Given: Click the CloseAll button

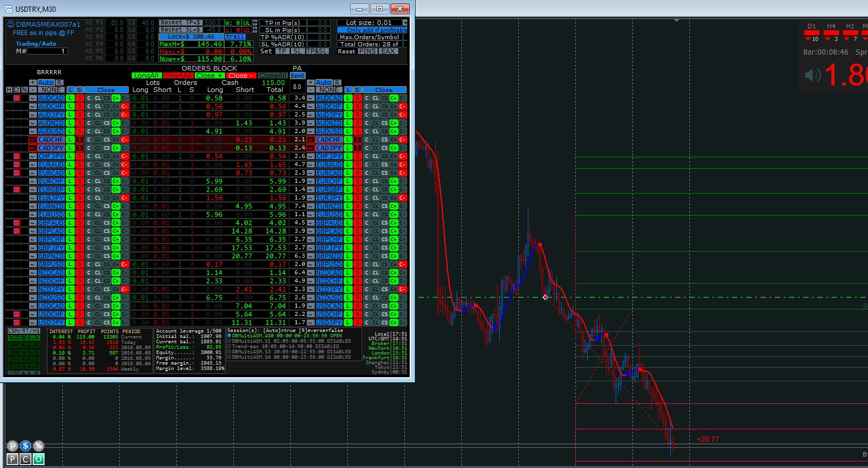Looking at the screenshot, I should pyautogui.click(x=273, y=75).
